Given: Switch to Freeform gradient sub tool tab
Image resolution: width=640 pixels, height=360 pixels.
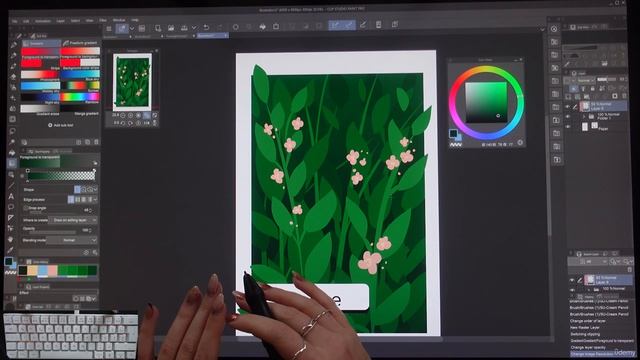Looking at the screenshot, I should [80, 43].
